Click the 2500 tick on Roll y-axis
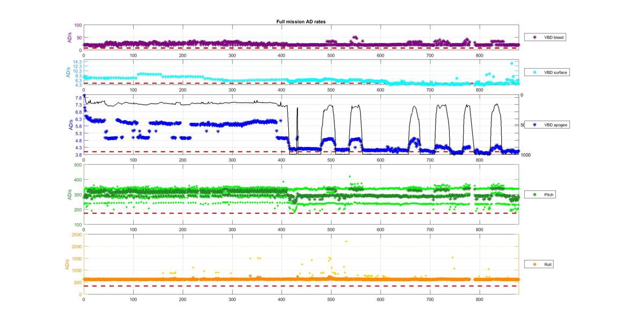The width and height of the screenshot is (644, 331). pos(77,234)
